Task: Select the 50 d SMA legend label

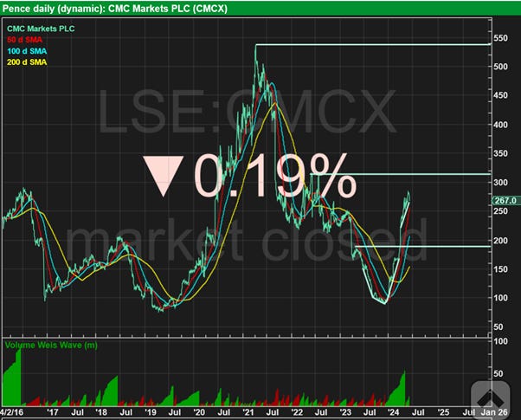Action: pos(24,40)
